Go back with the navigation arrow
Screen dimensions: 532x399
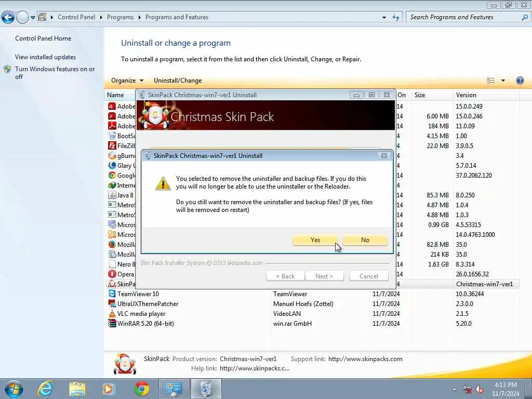click(8, 17)
